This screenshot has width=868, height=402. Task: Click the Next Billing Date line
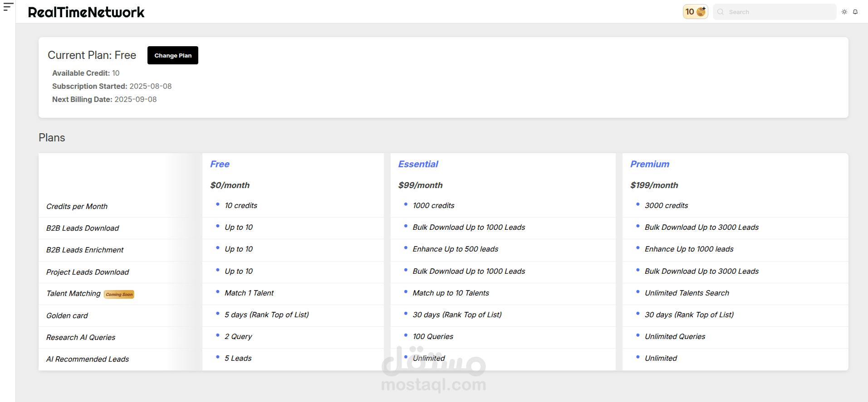click(x=104, y=99)
